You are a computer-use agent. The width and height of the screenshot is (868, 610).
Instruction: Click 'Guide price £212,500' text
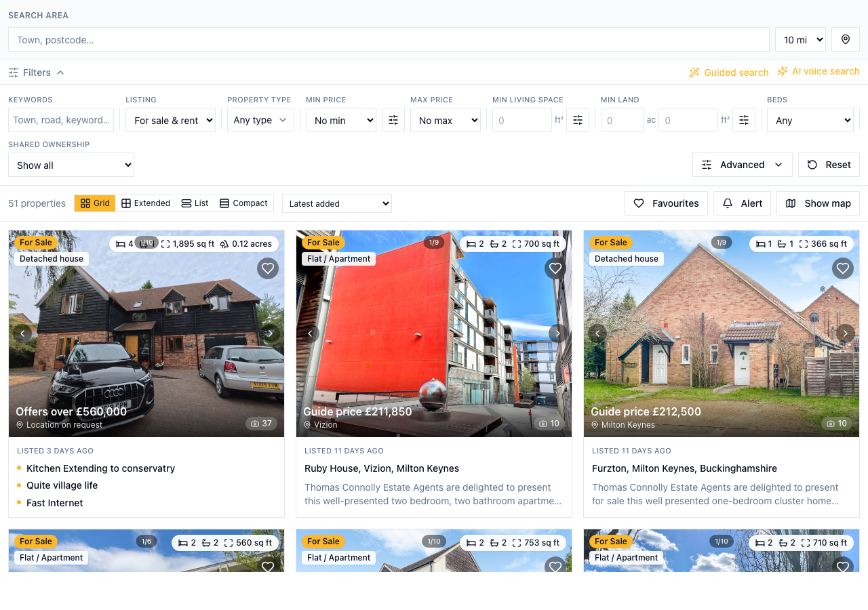646,411
